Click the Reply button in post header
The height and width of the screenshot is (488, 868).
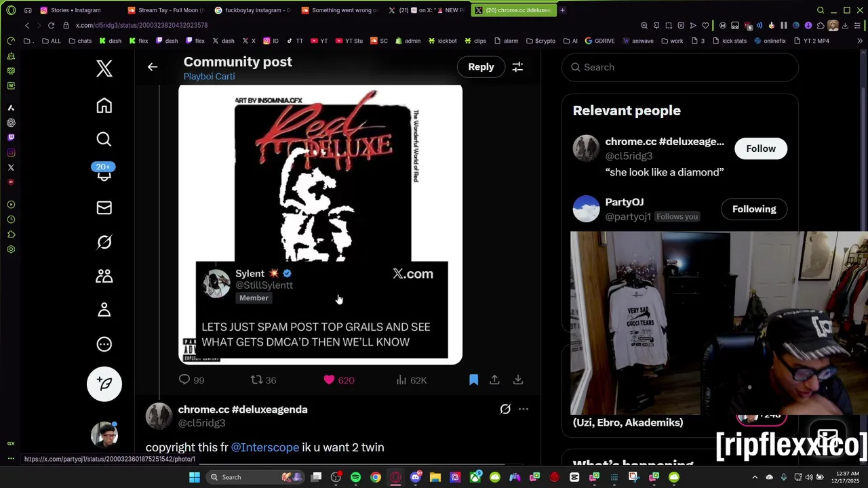(481, 66)
